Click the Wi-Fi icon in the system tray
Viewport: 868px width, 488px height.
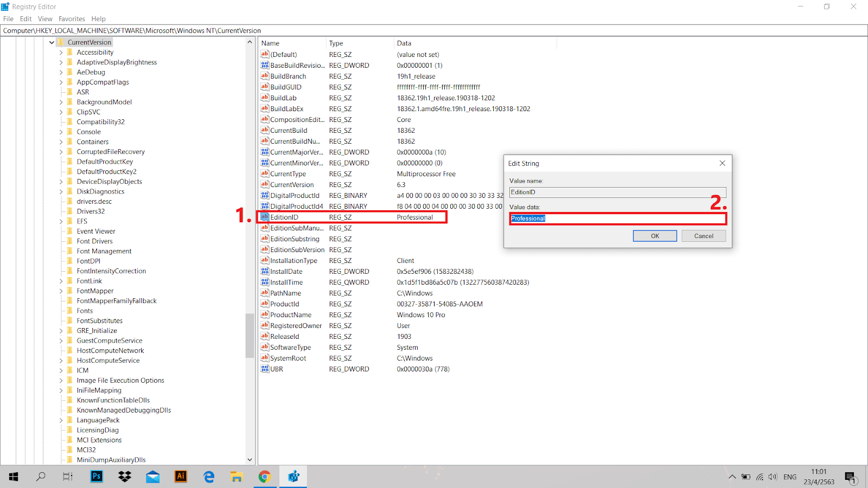[759, 477]
